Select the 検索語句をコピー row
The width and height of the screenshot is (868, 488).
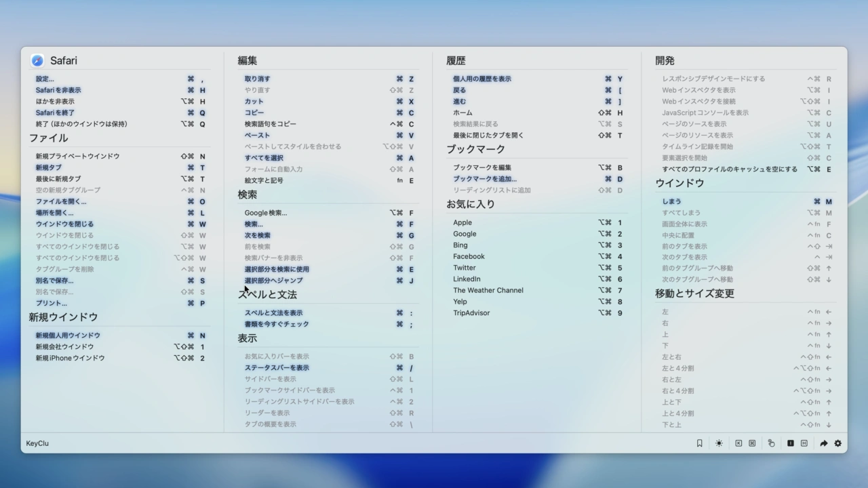click(330, 124)
